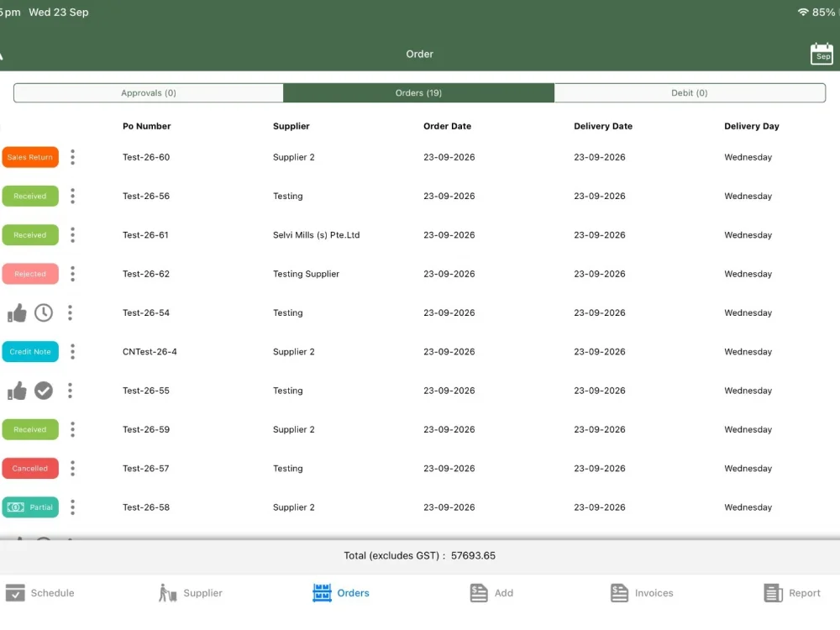Screen dimensions: 840x630
Task: Click supplier name Testing Supplier
Action: (306, 274)
